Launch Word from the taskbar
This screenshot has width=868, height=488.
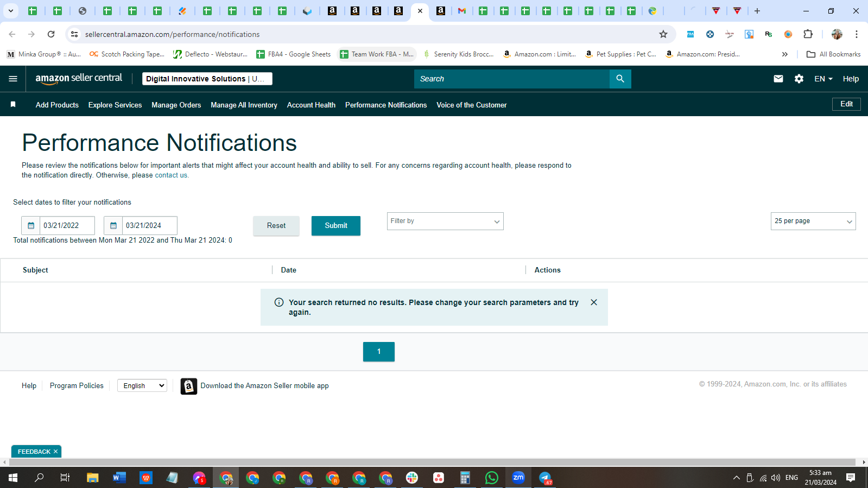[x=119, y=478]
